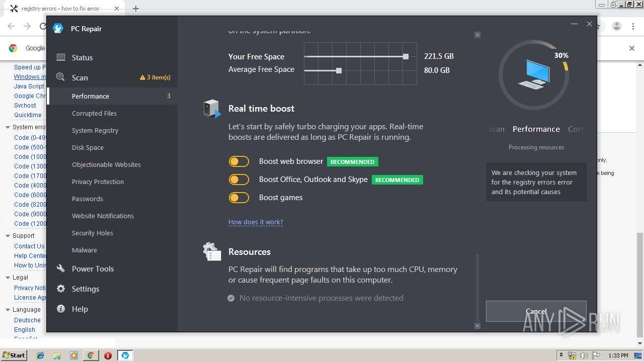The height and width of the screenshot is (362, 644).
Task: Click Chrome back arrow
Action: click(11, 26)
